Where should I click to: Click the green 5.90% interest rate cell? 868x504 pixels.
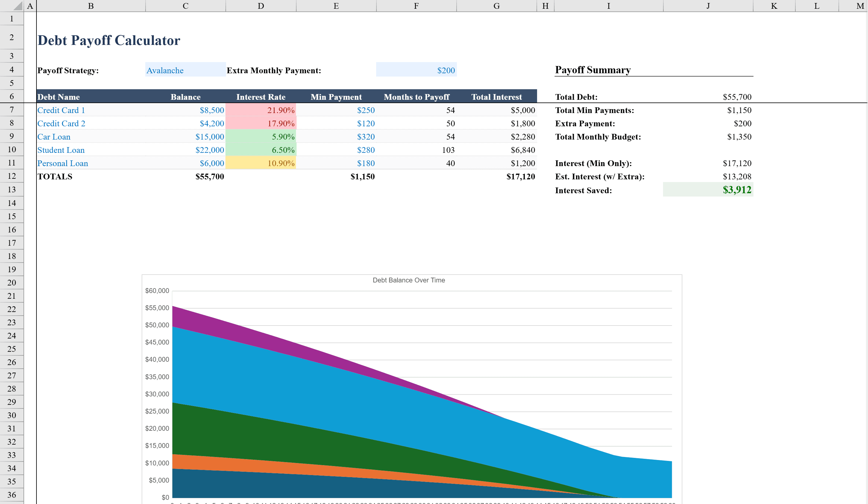(261, 137)
